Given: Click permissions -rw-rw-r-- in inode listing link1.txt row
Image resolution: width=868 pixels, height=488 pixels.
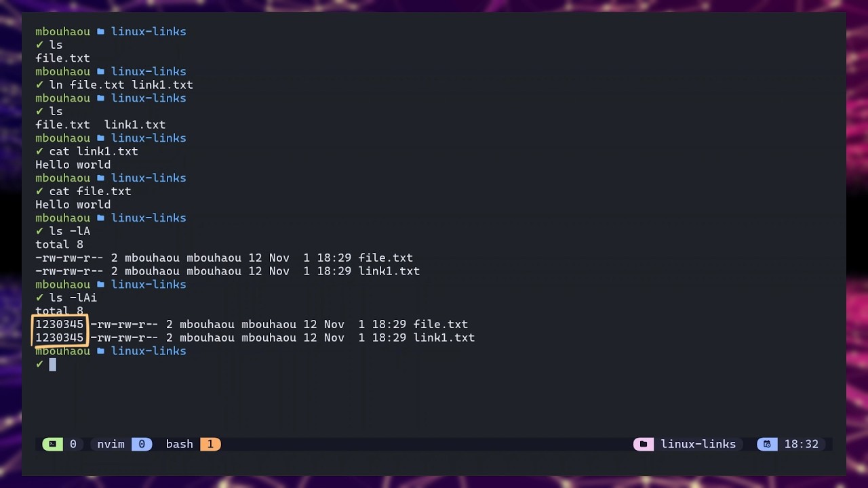Looking at the screenshot, I should click(125, 338).
